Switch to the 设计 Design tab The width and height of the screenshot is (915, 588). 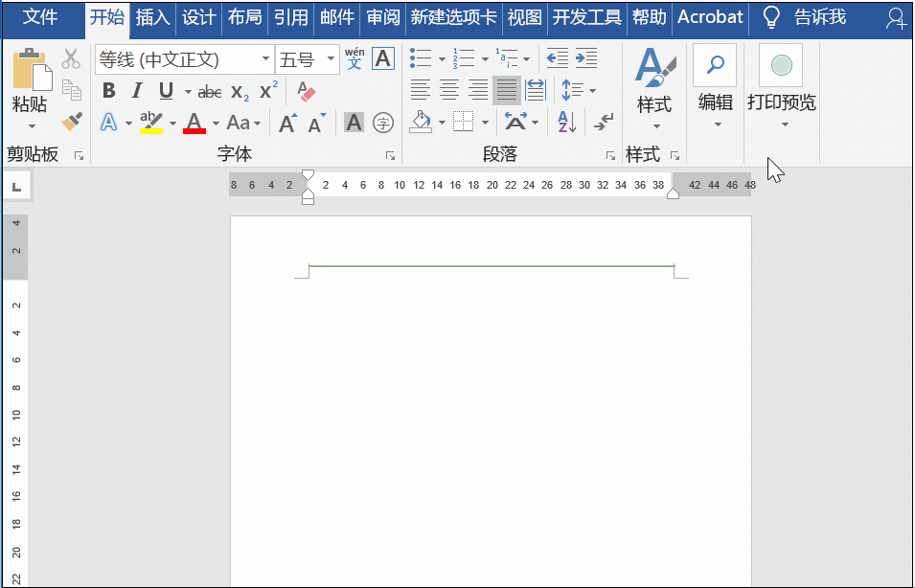click(x=199, y=17)
